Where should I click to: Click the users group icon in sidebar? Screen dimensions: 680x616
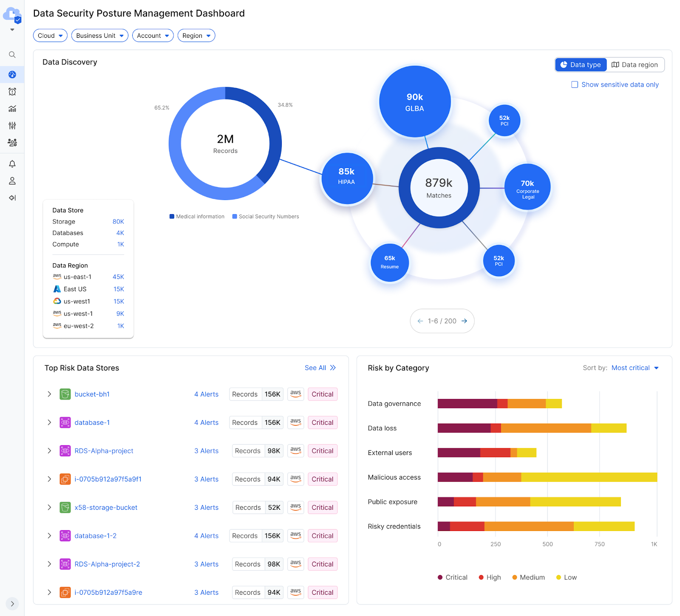point(12,143)
